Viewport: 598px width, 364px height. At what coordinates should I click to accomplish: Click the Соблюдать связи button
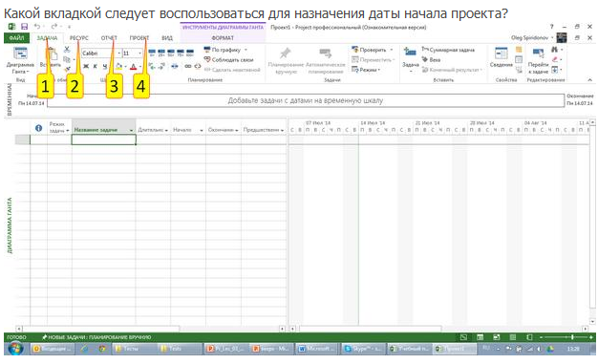coord(228,59)
